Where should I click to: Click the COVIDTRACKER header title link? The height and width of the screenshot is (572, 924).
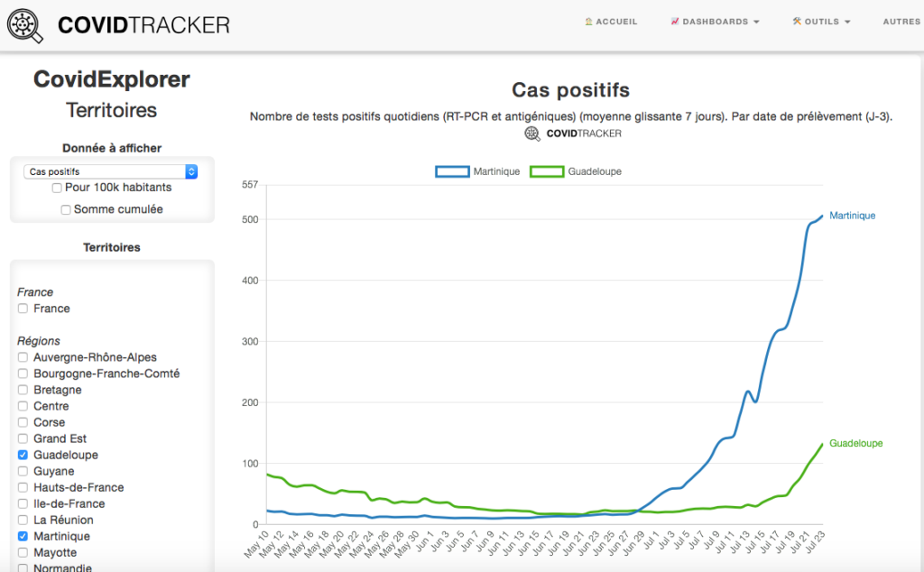[143, 25]
